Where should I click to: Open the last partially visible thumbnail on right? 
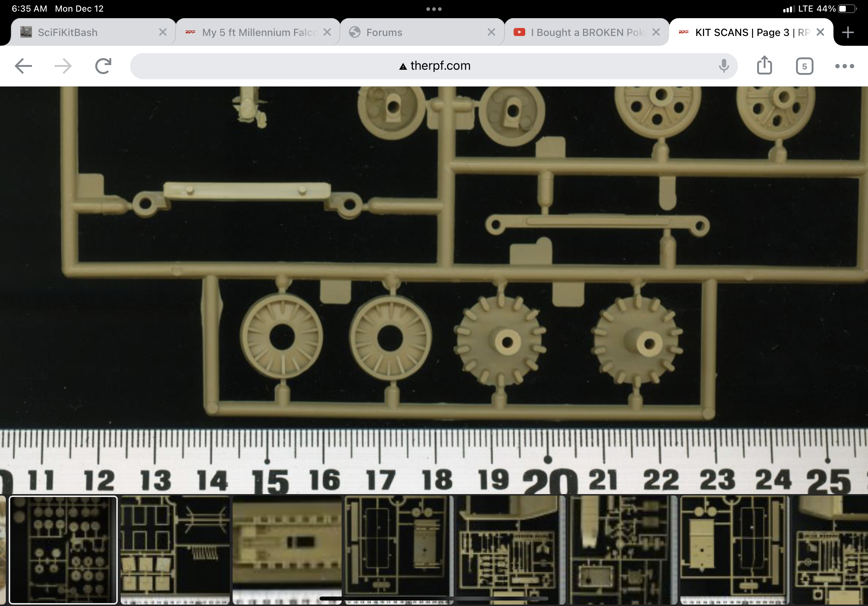830,550
